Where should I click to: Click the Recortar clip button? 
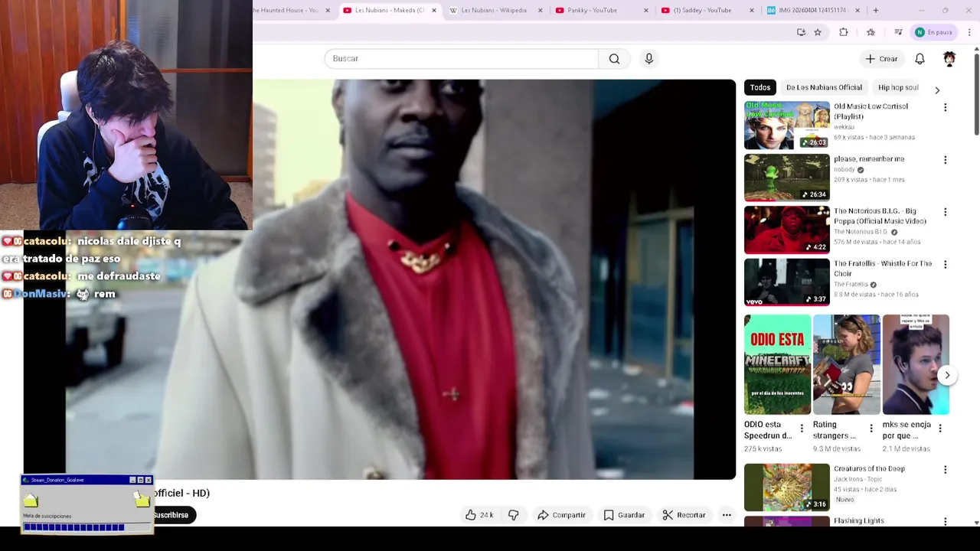click(x=684, y=515)
